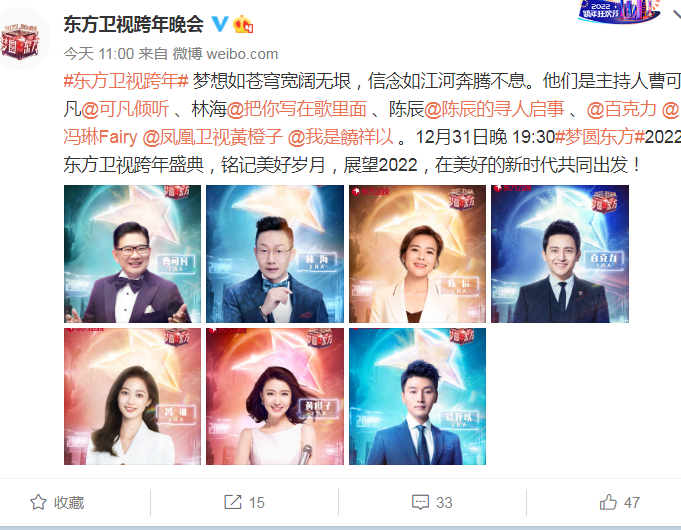Open the @把你写在歌里面 mention
This screenshot has height=530, width=681.
coord(297,109)
